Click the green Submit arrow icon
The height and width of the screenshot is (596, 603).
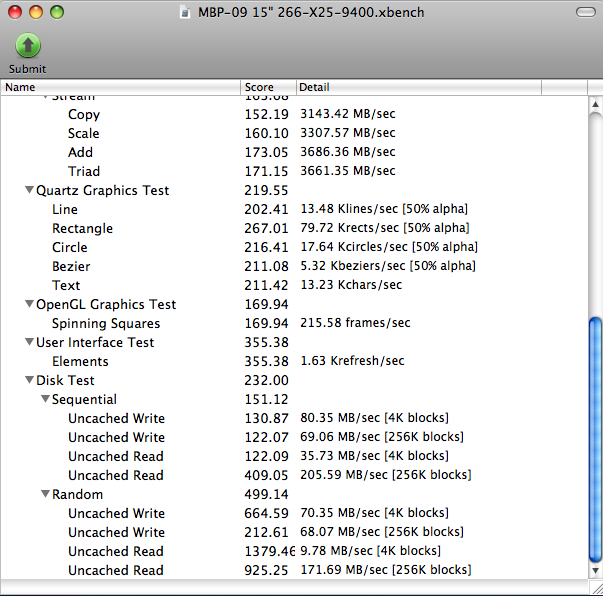point(28,45)
